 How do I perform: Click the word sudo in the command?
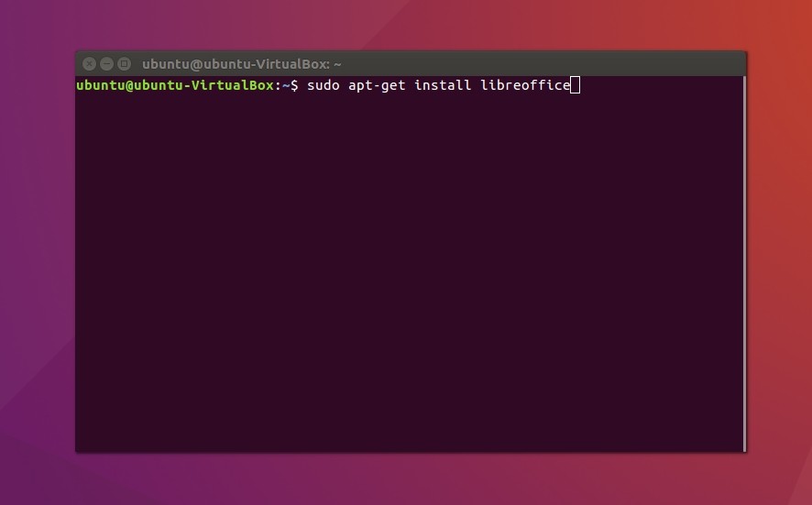pos(324,85)
